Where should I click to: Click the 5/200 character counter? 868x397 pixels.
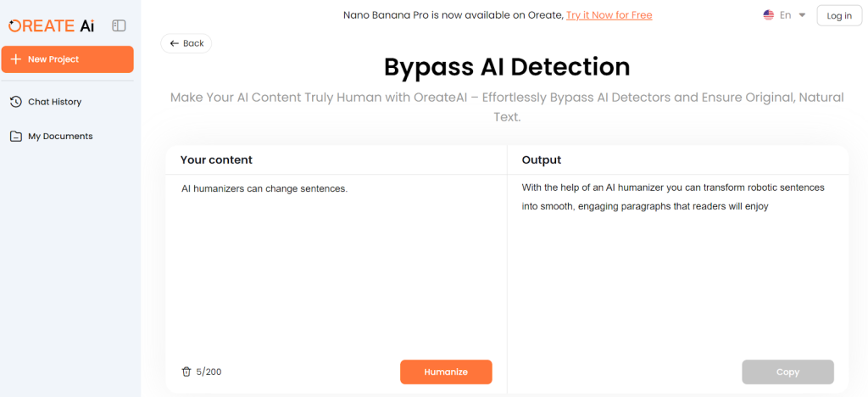point(209,372)
